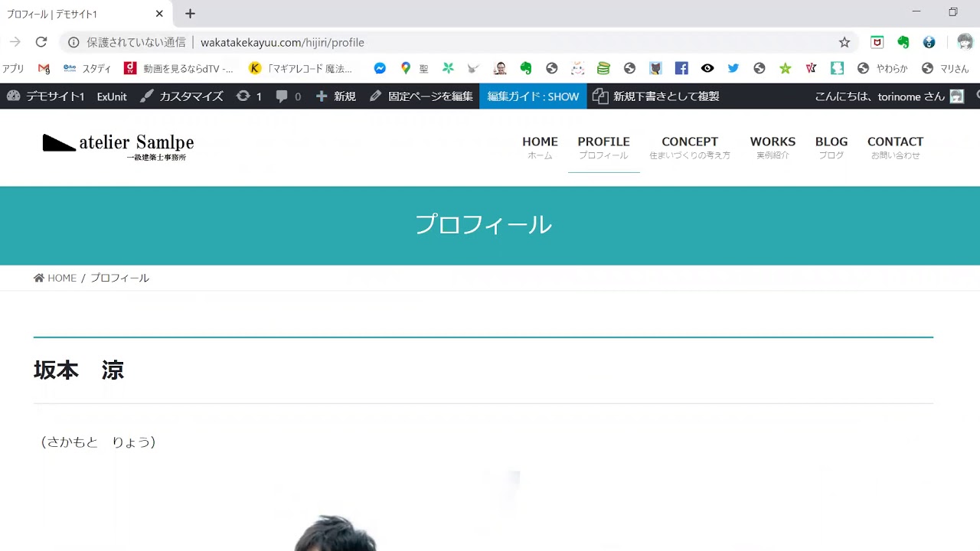Screen dimensions: 980x551
Task: View comments with speech bubble icon
Action: coord(288,96)
